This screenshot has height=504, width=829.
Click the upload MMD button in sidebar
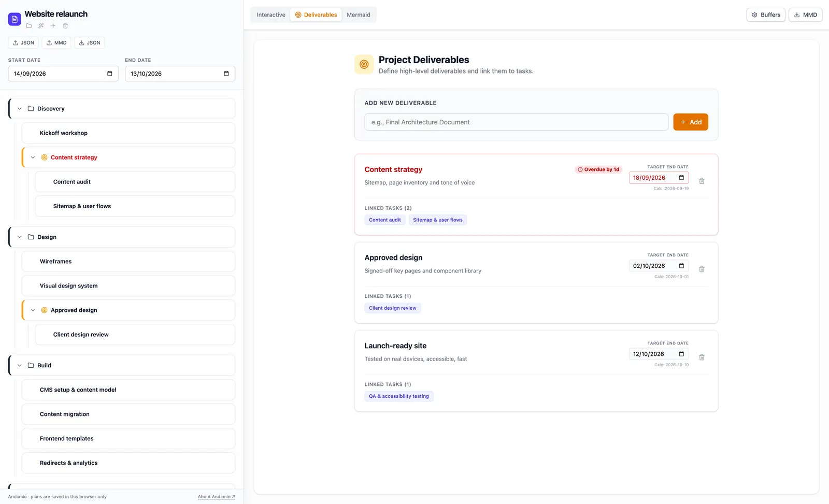coord(56,42)
